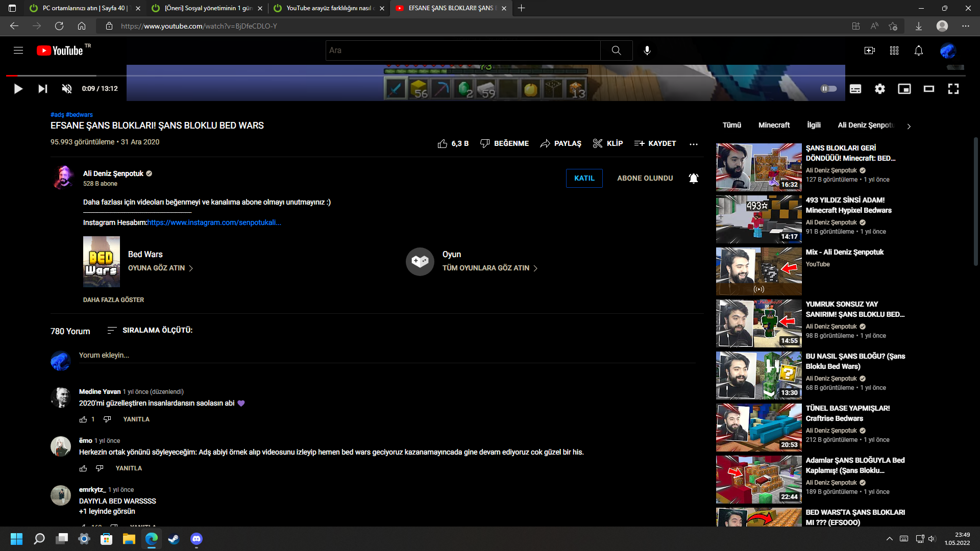Open the three-dot more actions menu
Image resolution: width=980 pixels, height=551 pixels.
click(693, 144)
